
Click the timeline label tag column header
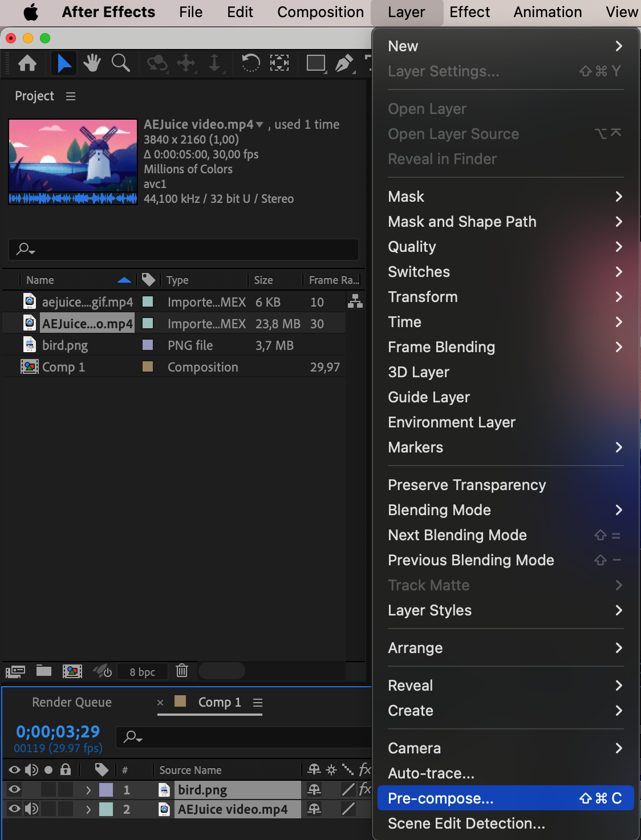(102, 770)
